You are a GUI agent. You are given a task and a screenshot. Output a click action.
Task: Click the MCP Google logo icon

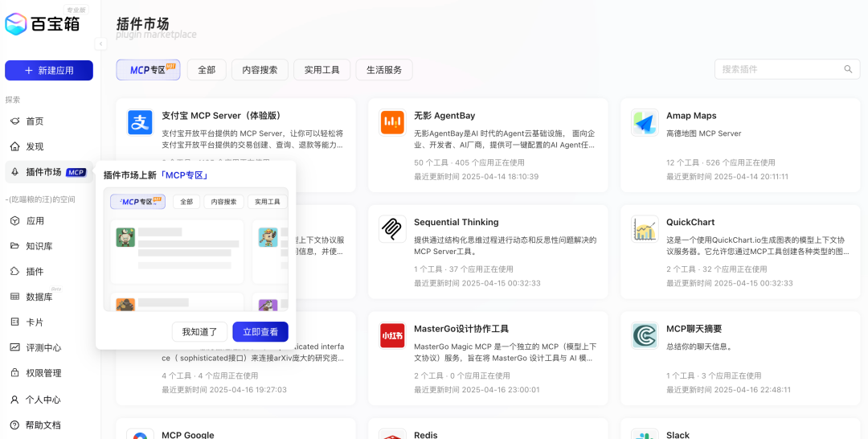pos(140,434)
